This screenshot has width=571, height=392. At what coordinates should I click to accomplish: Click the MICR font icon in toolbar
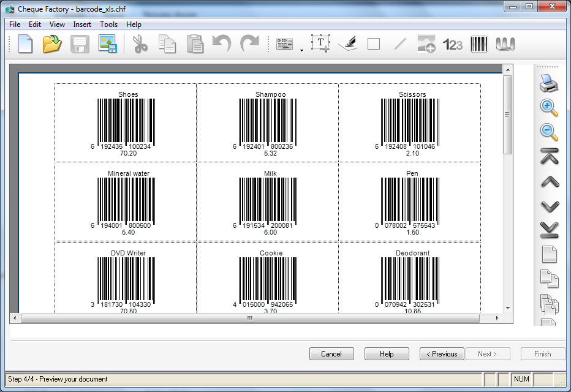click(505, 44)
